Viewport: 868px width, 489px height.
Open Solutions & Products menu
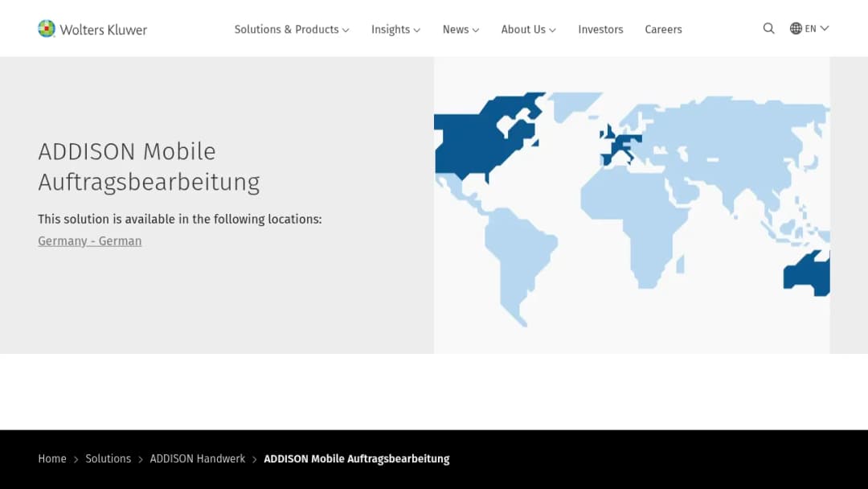292,29
